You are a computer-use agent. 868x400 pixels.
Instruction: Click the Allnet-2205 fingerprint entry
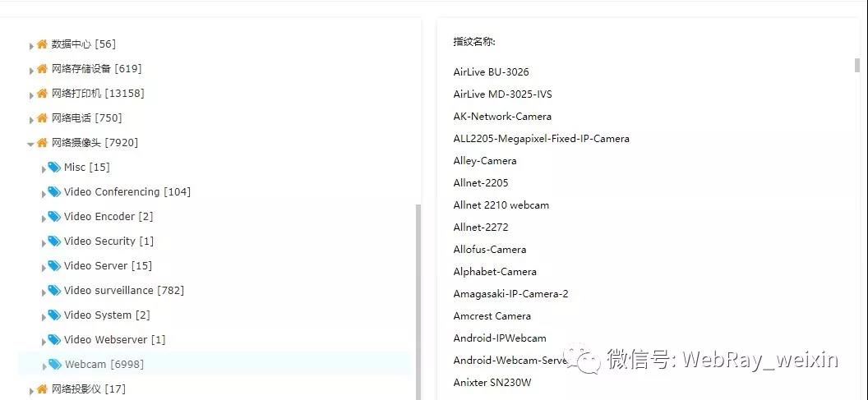pos(481,182)
